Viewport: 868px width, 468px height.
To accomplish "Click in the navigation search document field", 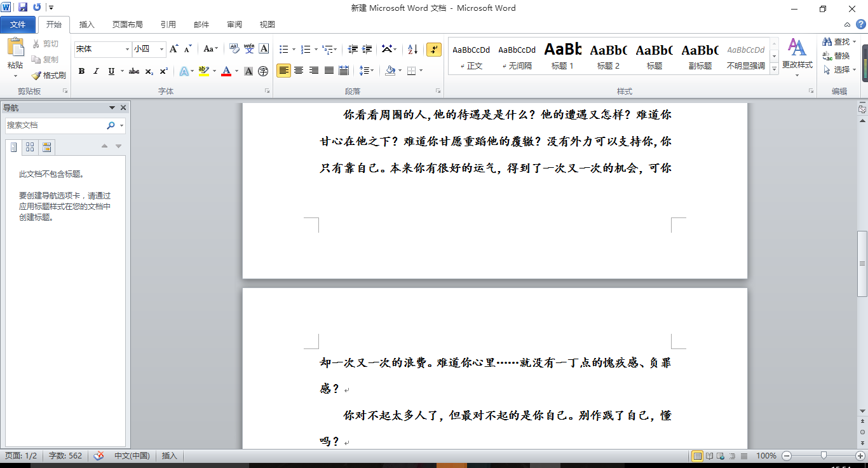I will click(x=56, y=126).
